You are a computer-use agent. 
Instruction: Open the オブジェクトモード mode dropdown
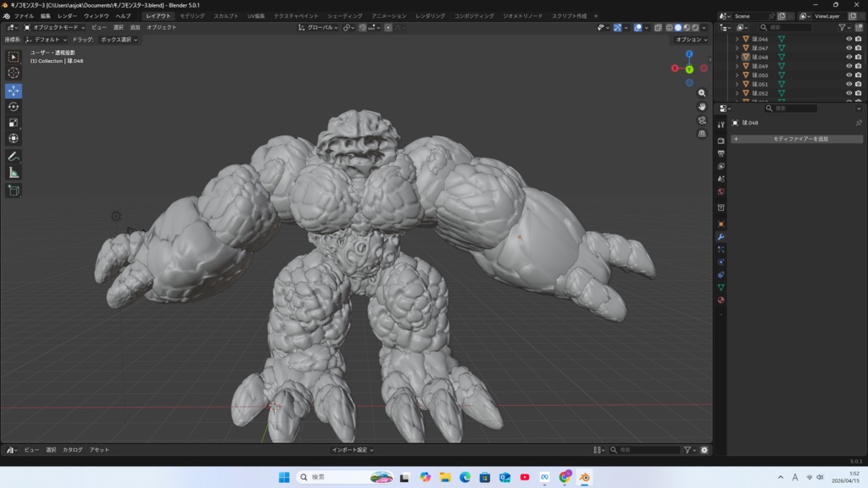pos(54,27)
